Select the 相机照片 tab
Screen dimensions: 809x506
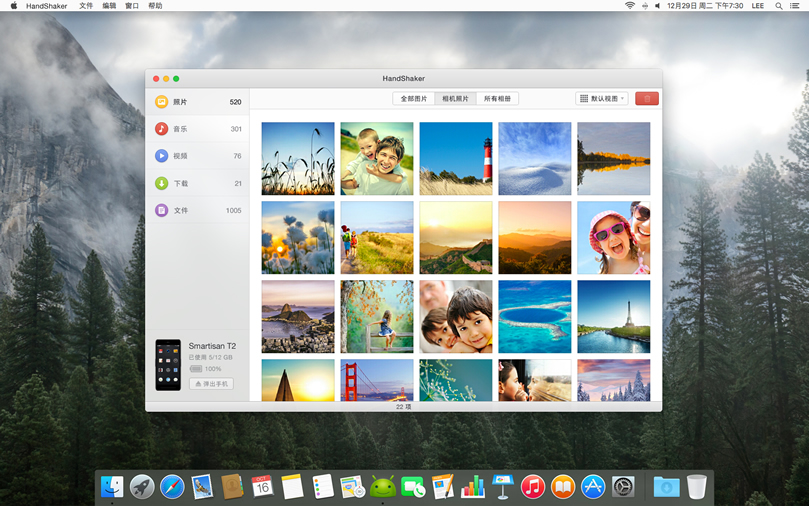coord(455,99)
